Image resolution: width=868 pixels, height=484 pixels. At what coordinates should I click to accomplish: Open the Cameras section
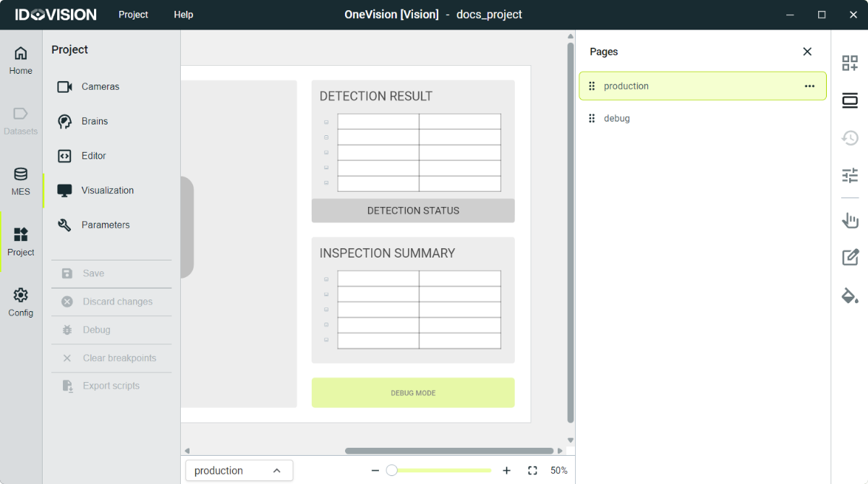98,86
